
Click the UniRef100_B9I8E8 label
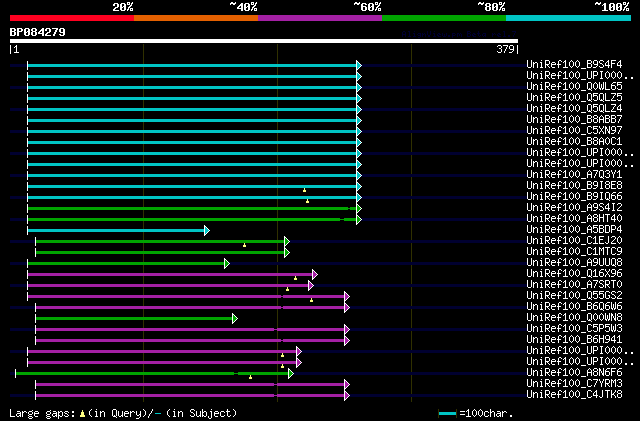tap(574, 186)
